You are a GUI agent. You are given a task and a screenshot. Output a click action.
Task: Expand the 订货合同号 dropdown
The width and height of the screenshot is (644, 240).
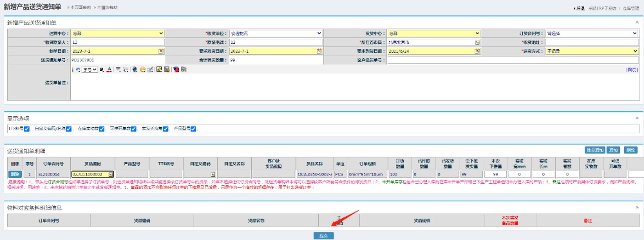[592, 34]
